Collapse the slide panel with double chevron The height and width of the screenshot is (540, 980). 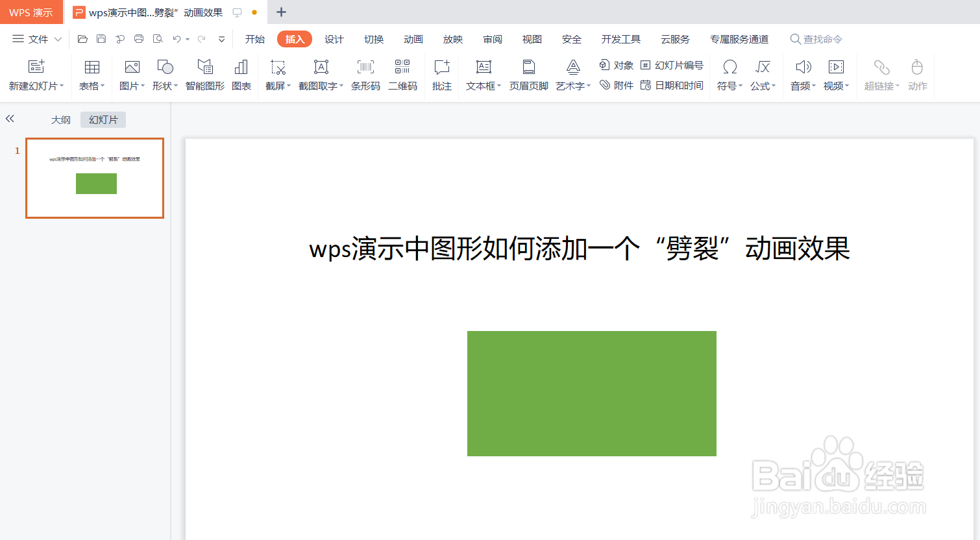click(x=10, y=119)
